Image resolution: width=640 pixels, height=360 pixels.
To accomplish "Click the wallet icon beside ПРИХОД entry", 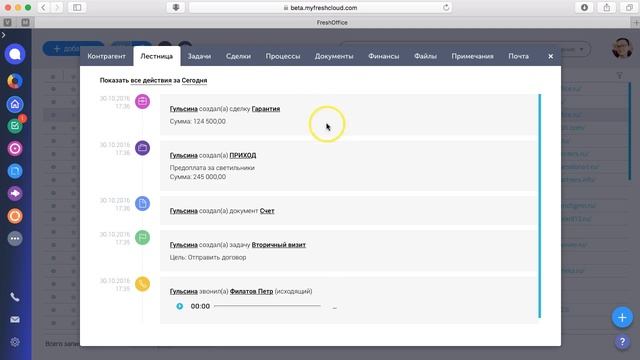I will (x=142, y=148).
